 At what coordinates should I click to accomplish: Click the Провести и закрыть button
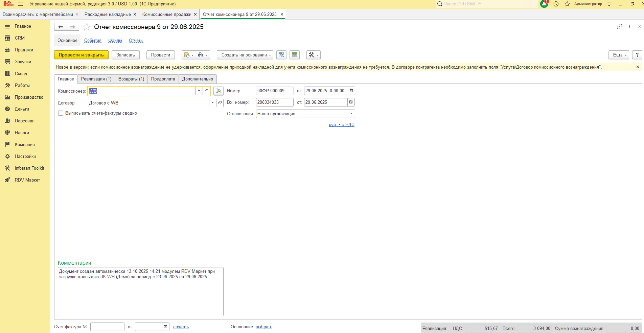[x=81, y=55]
